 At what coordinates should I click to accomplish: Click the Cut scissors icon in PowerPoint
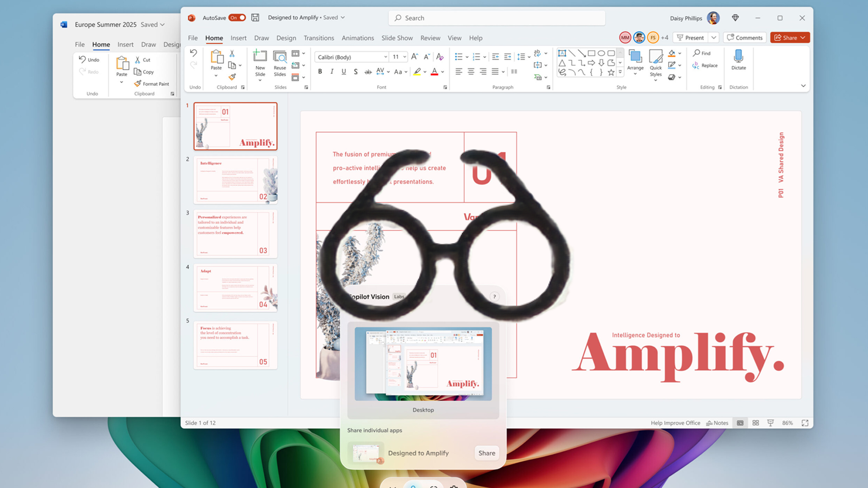pyautogui.click(x=232, y=53)
